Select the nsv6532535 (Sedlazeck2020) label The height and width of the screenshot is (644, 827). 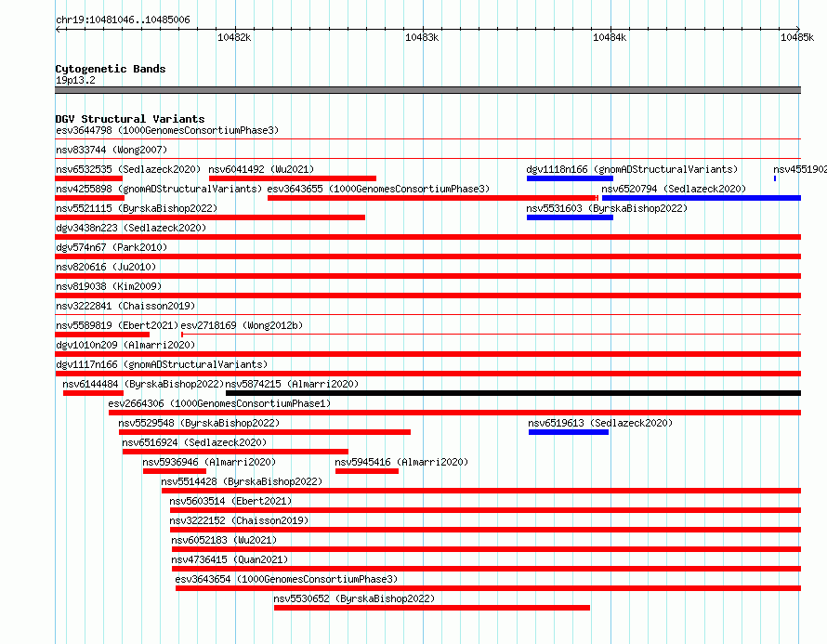point(128,169)
